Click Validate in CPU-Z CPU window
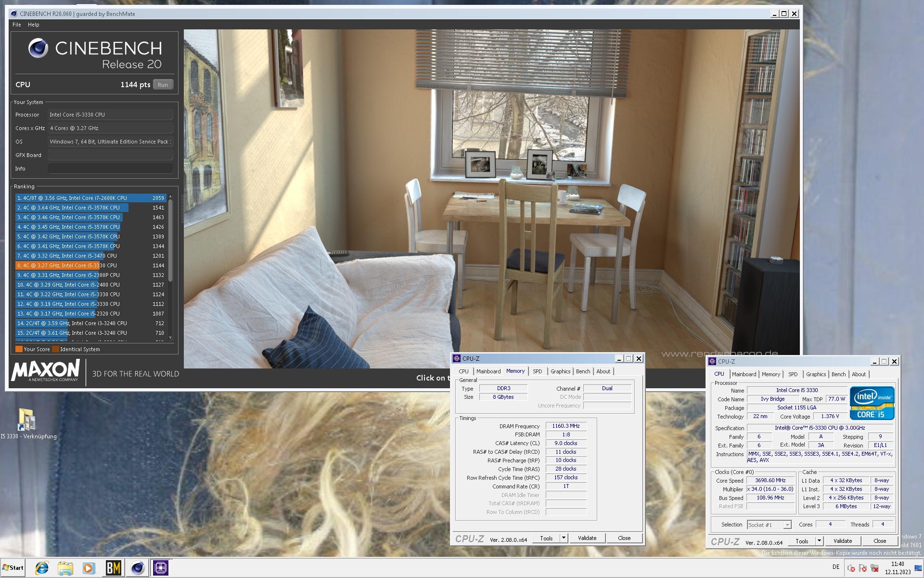Screen dimensions: 924x578 tap(843, 541)
